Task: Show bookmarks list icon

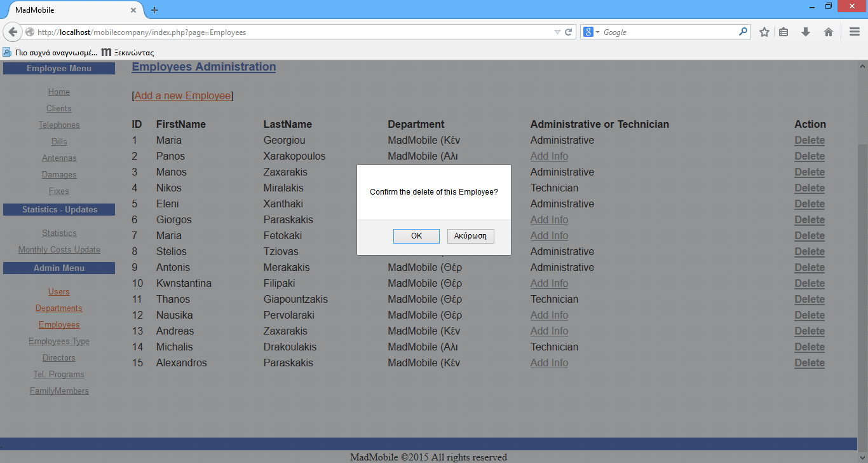Action: 783,32
